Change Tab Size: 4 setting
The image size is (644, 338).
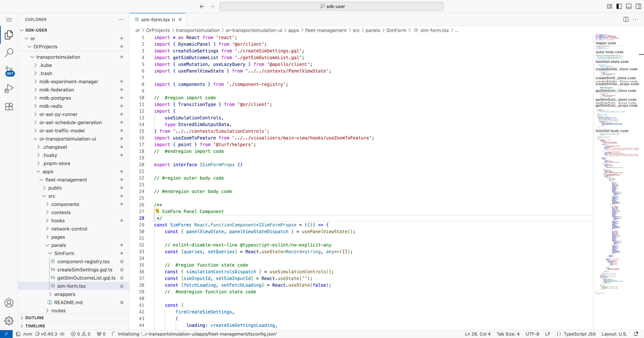(508, 334)
